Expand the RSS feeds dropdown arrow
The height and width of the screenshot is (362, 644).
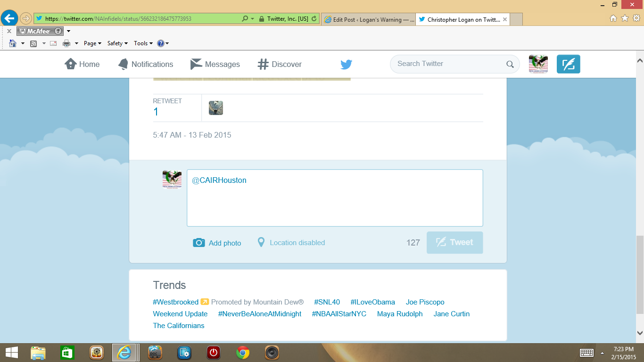(x=44, y=43)
